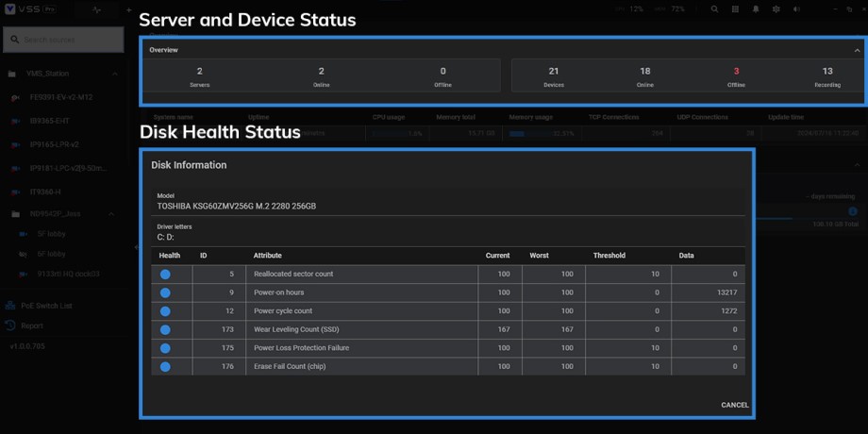
Task: Open the system monitor pulse tab
Action: [x=97, y=9]
